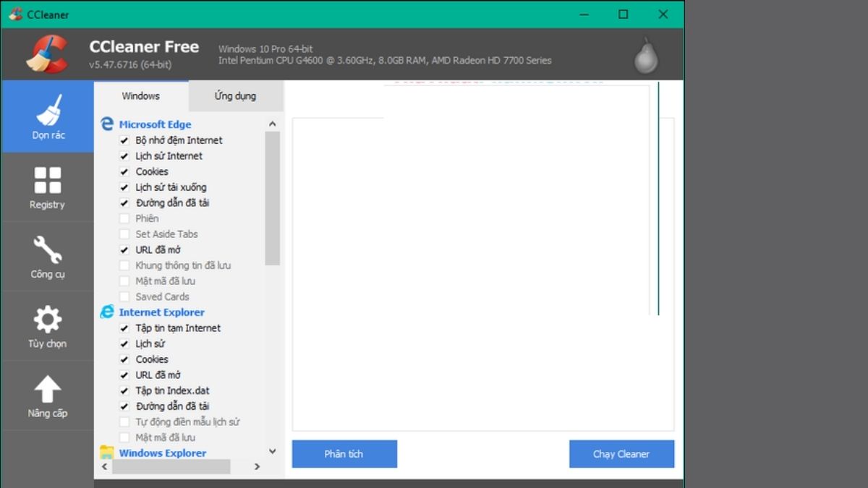Screen dimensions: 868x488
Task: Uncheck Tập tin Index.dat
Action: point(124,390)
